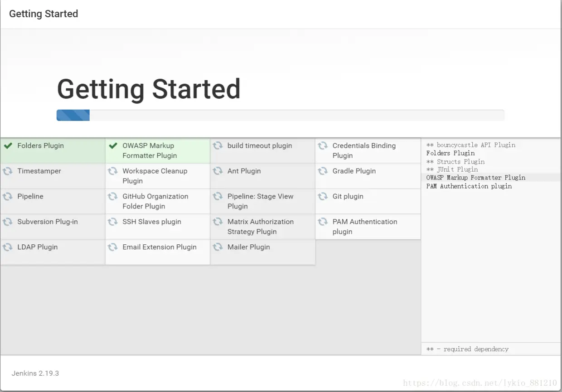Screen dimensions: 562x392
Task: Click the Matrix Authorization Strategy Plugin text
Action: (261, 227)
